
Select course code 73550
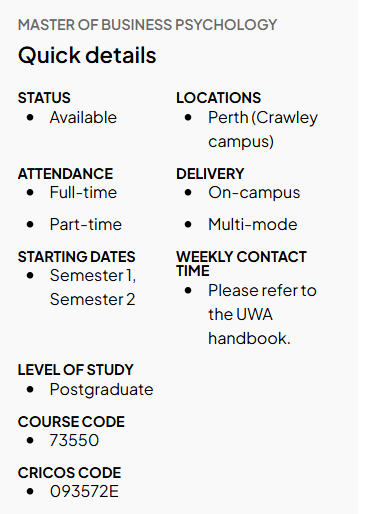click(x=74, y=440)
